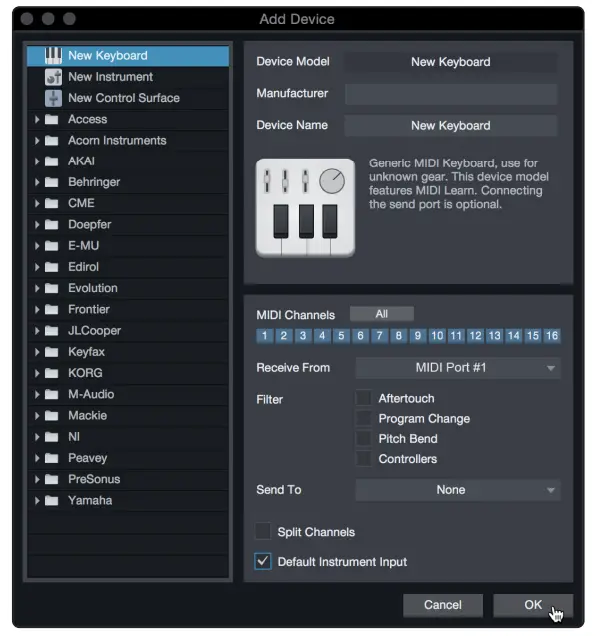Viewport: 605px width, 636px height.
Task: Toggle MIDI channel 16
Action: (552, 336)
